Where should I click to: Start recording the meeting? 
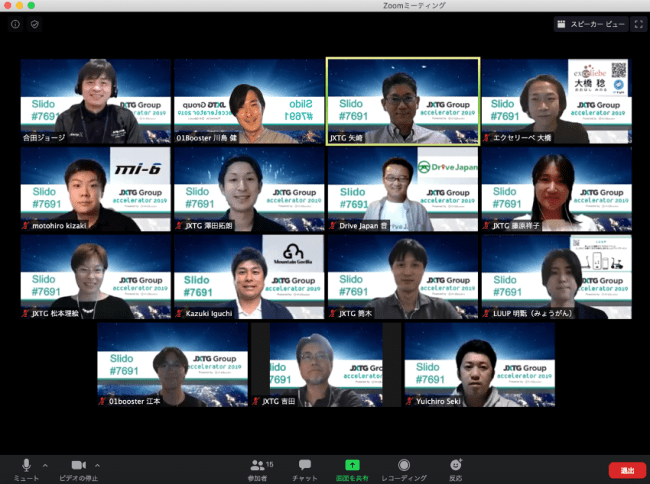[404, 470]
